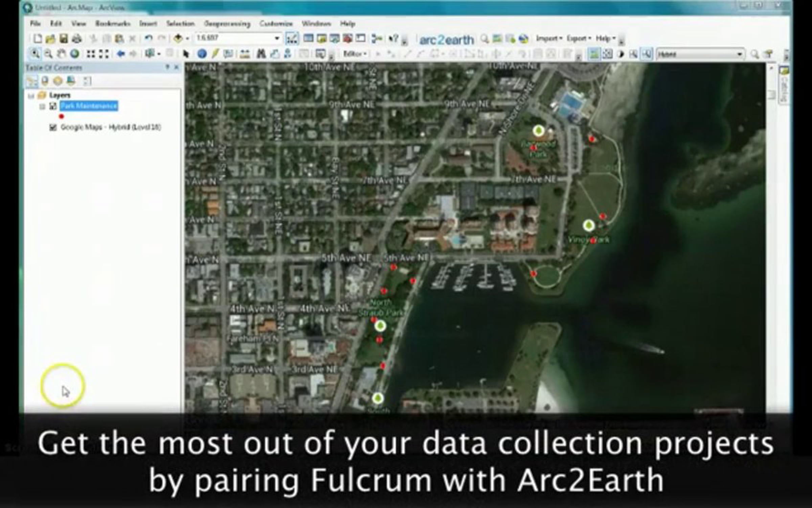Open the map scale dropdown
812x508 pixels.
pyautogui.click(x=277, y=38)
